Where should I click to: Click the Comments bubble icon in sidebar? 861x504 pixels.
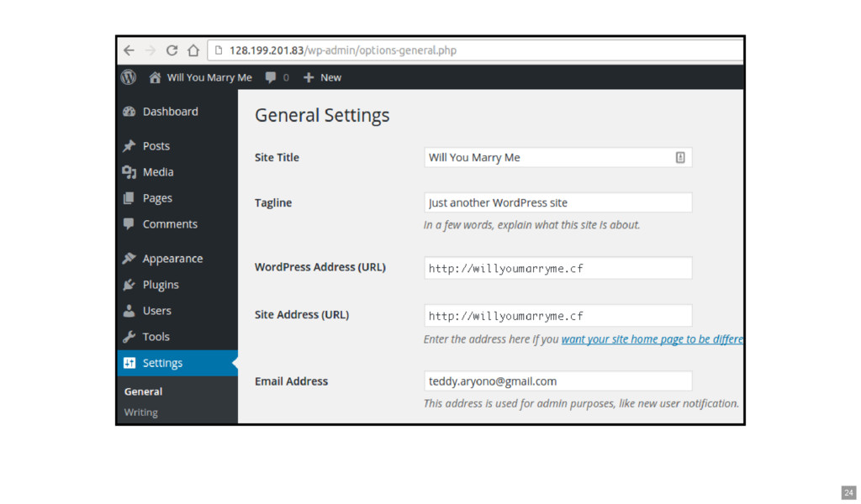click(129, 223)
